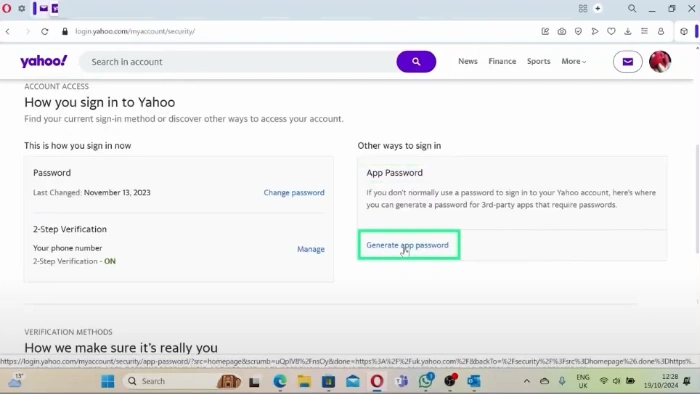
Task: Focus the address bar URL
Action: (135, 31)
